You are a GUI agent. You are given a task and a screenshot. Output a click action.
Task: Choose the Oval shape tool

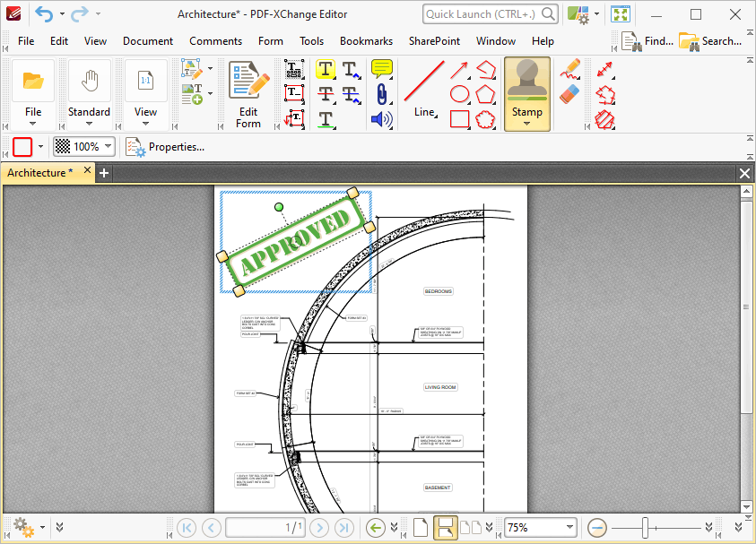458,92
